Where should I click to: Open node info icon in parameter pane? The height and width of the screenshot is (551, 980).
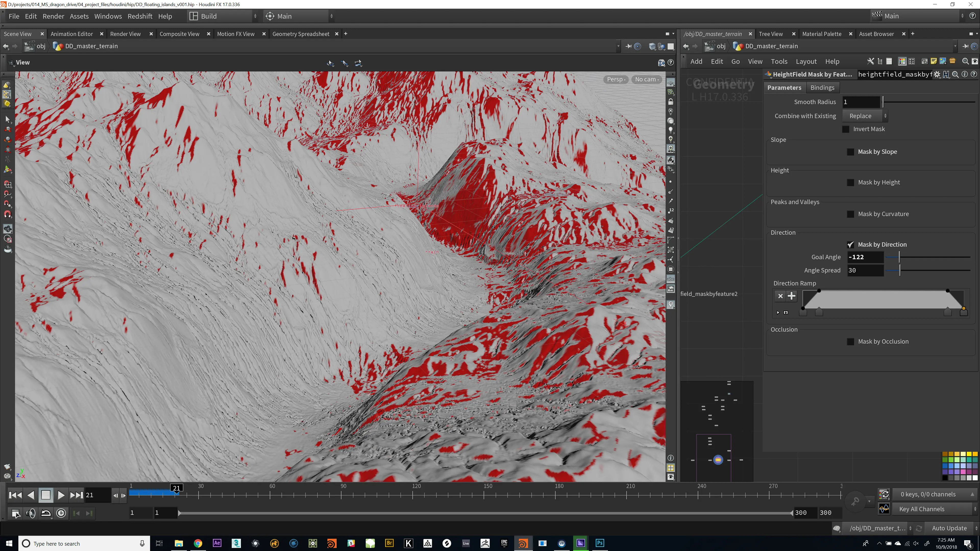coord(964,74)
